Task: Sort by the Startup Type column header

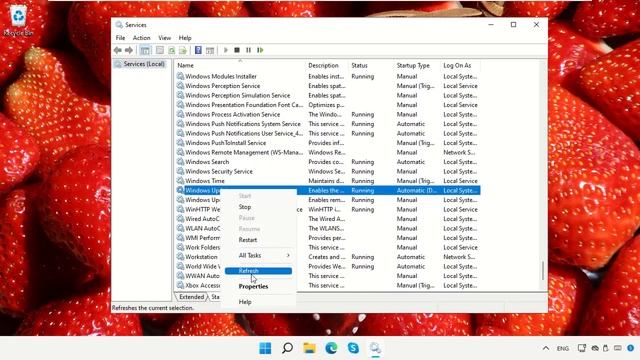Action: coord(417,65)
